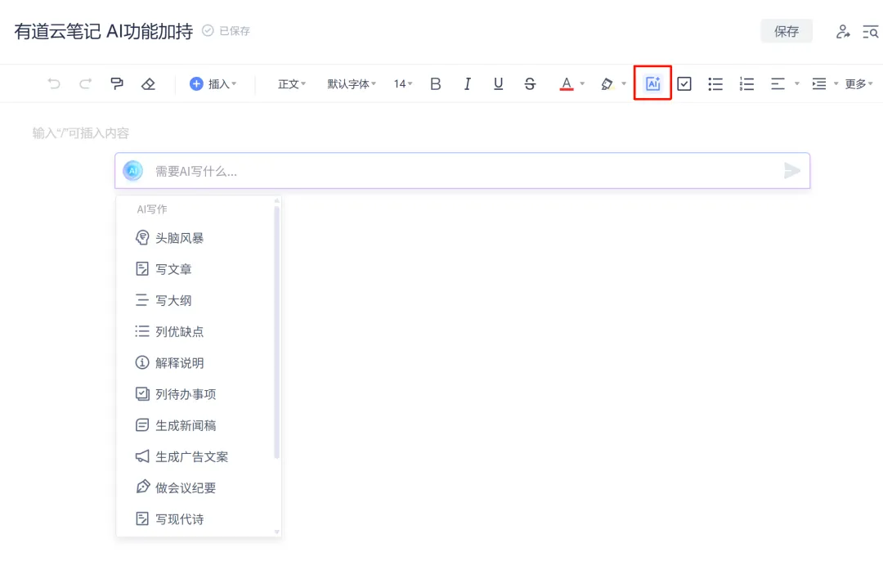The height and width of the screenshot is (588, 883).
Task: Clear formatting with the eraser icon
Action: 148,84
